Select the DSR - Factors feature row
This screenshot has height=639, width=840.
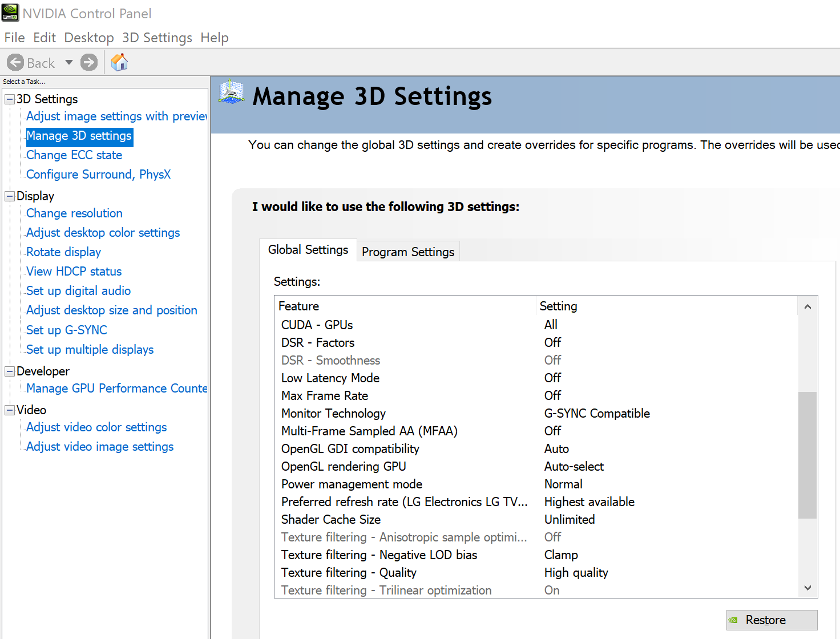click(x=535, y=342)
